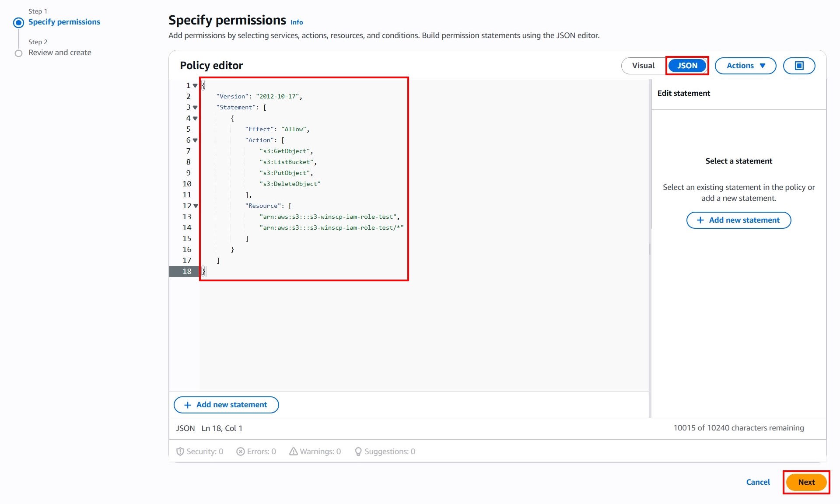Collapse the Statement array fold arrow on line 3
The width and height of the screenshot is (840, 504).
pyautogui.click(x=195, y=108)
